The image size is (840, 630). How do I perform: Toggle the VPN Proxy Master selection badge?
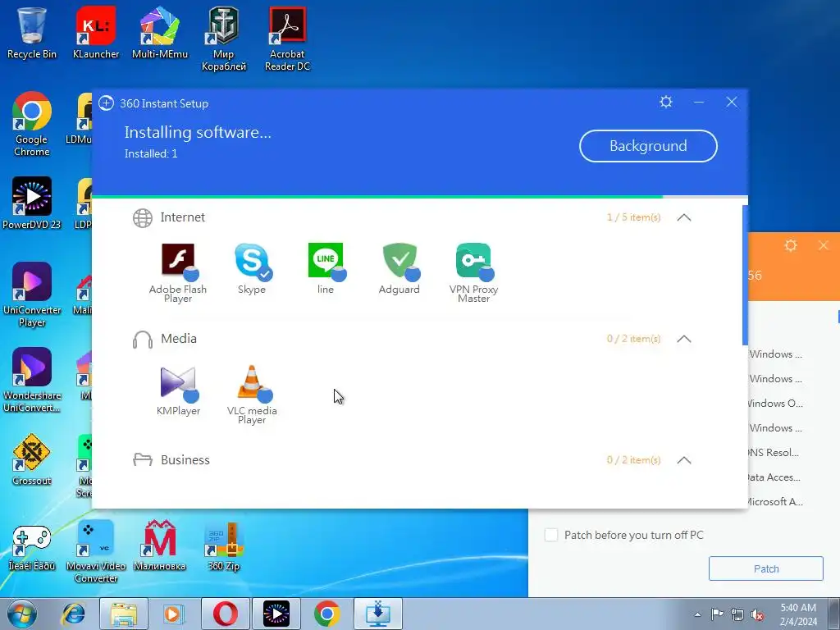(x=486, y=275)
